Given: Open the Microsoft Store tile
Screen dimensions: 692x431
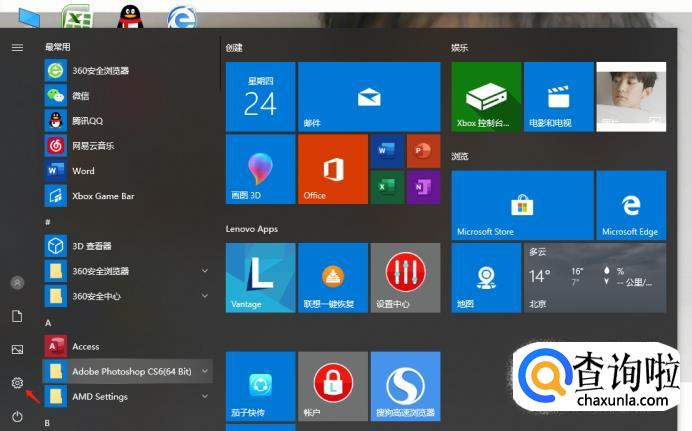Looking at the screenshot, I should tap(523, 205).
